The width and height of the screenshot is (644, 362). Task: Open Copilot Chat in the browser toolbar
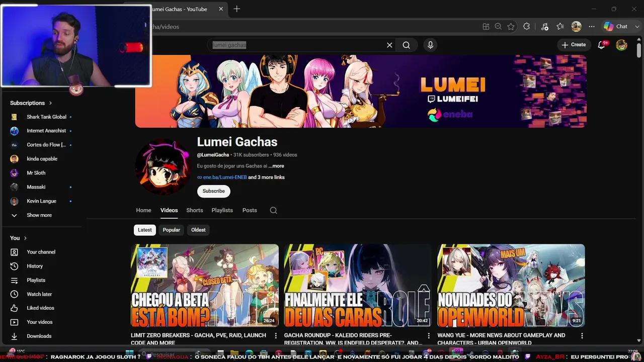(x=616, y=27)
